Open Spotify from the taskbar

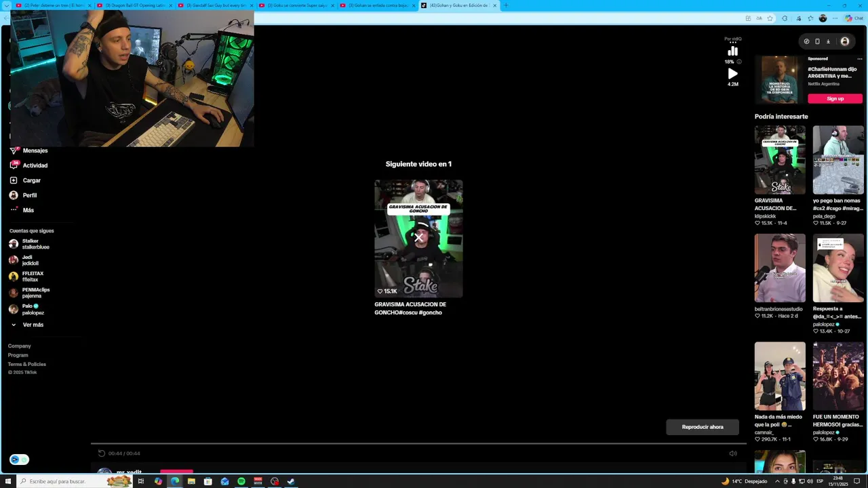(x=241, y=481)
